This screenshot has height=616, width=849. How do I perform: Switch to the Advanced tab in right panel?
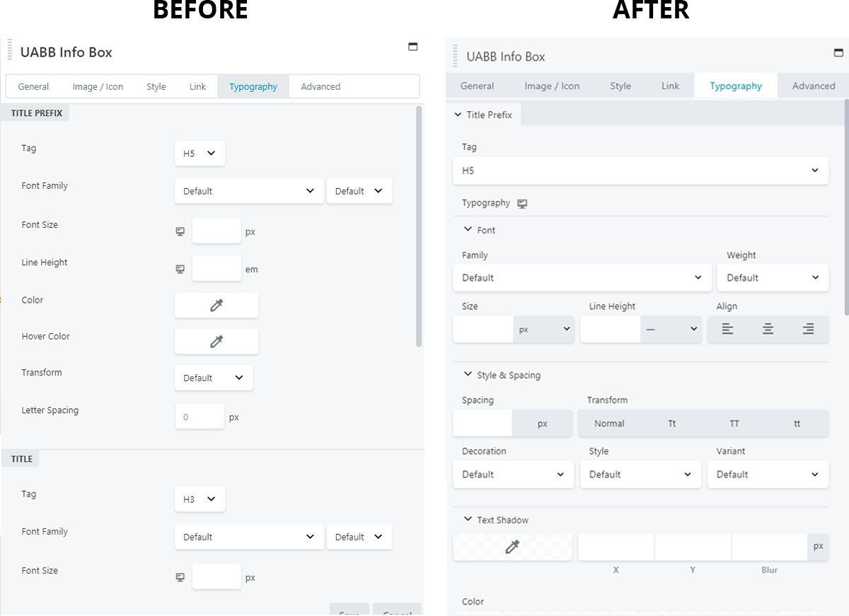(x=814, y=86)
